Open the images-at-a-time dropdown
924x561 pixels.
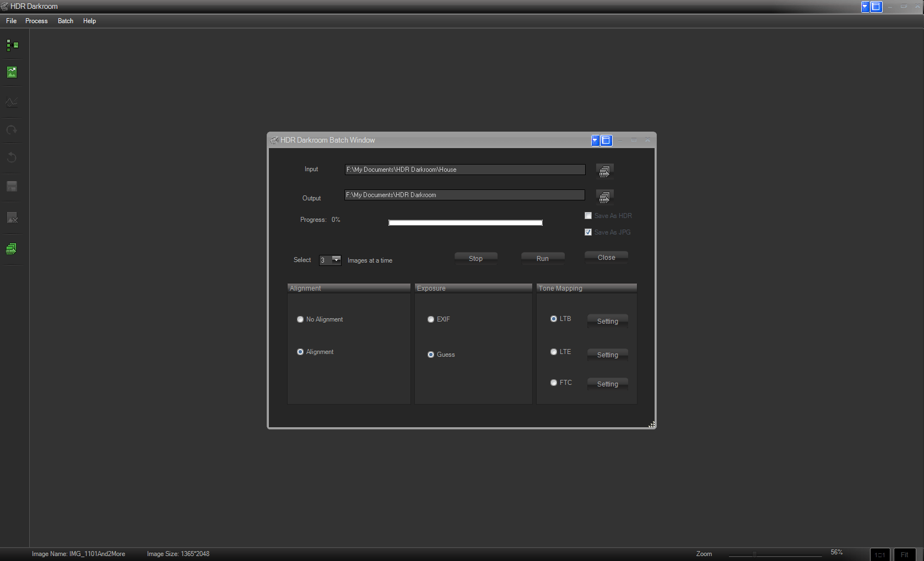click(x=336, y=260)
